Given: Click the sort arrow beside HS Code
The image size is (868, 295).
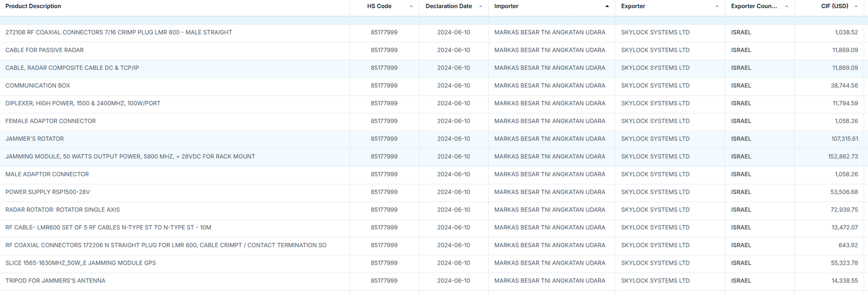Looking at the screenshot, I should (x=411, y=7).
